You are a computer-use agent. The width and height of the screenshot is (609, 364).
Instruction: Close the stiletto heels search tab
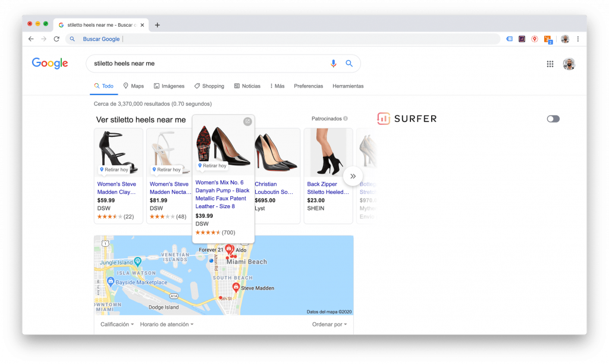click(x=142, y=25)
